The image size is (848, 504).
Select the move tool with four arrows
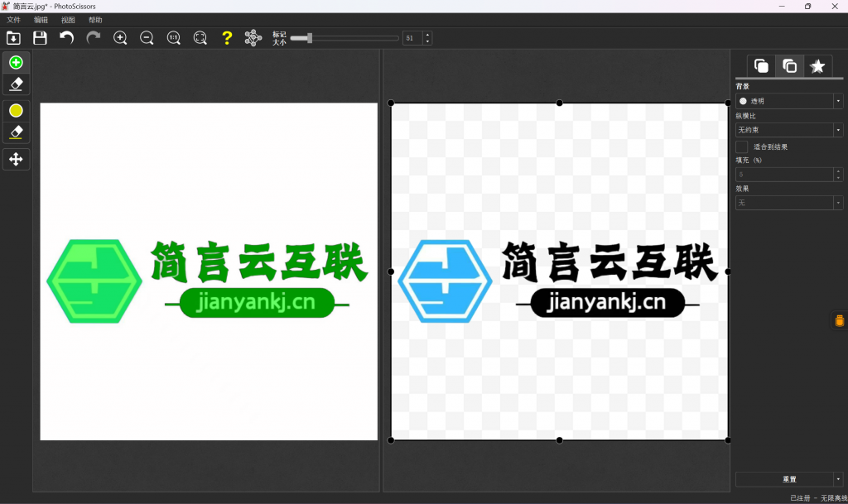[17, 160]
